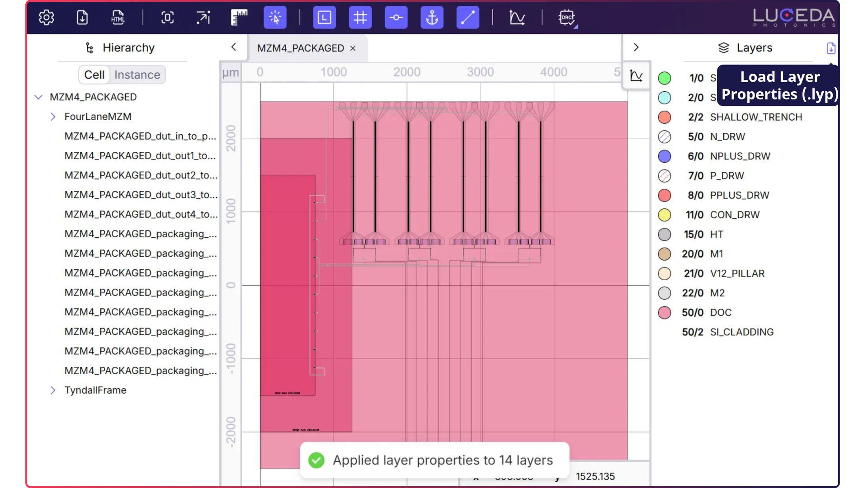Open the settings gear icon
Screen dimensions: 868x488
46,18
